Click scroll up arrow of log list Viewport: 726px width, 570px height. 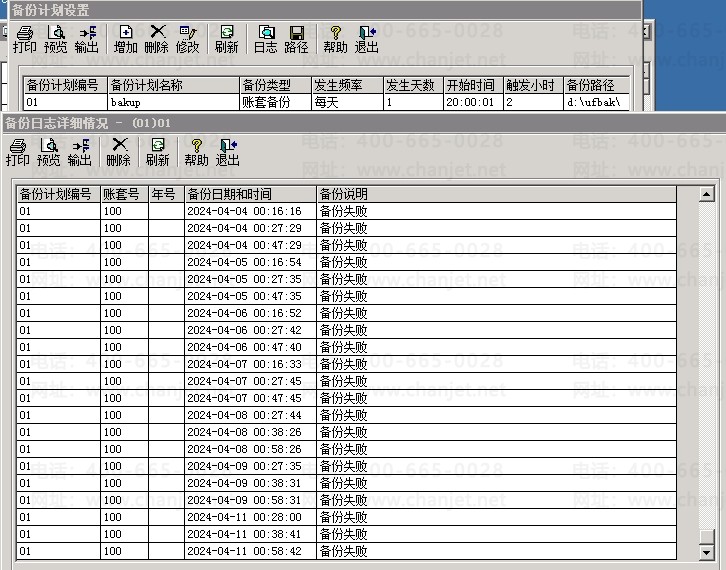[707, 194]
